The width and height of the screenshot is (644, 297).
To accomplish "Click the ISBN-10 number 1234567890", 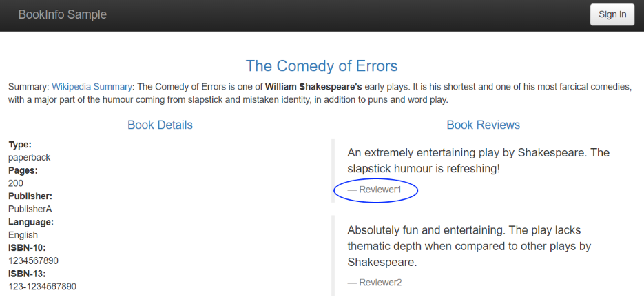I will pos(33,261).
